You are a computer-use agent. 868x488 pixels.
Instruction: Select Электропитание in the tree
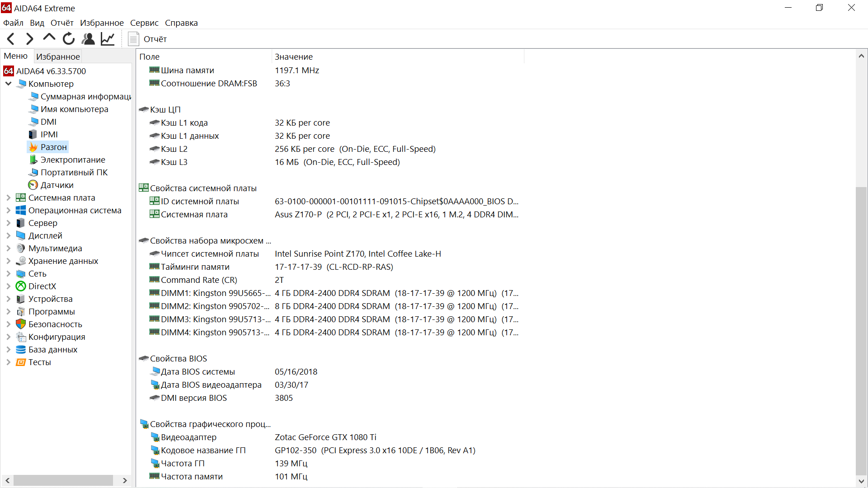click(72, 160)
